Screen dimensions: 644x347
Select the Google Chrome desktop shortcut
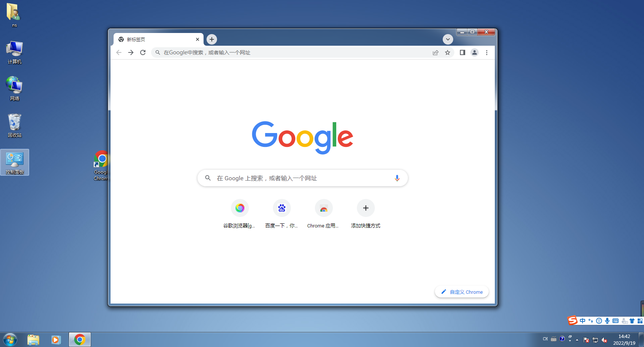[x=101, y=166]
